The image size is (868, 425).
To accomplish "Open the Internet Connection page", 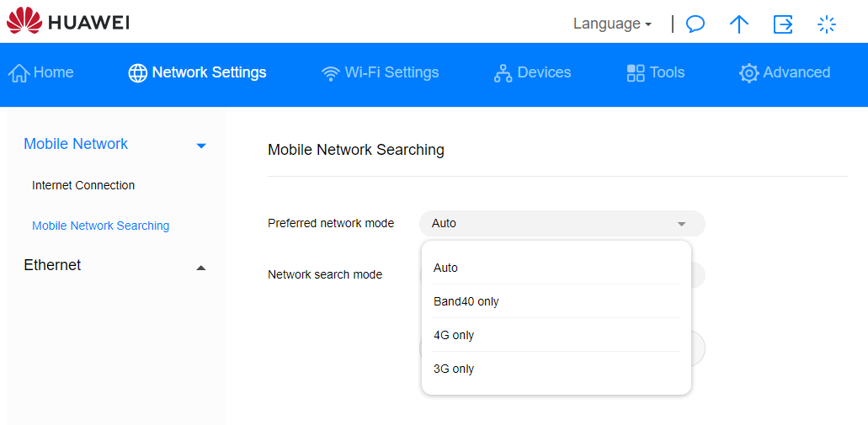I will (x=83, y=185).
